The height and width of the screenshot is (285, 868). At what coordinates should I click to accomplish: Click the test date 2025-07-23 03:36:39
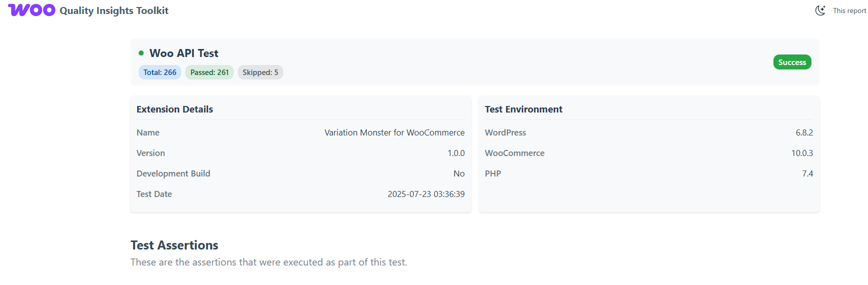(x=425, y=194)
